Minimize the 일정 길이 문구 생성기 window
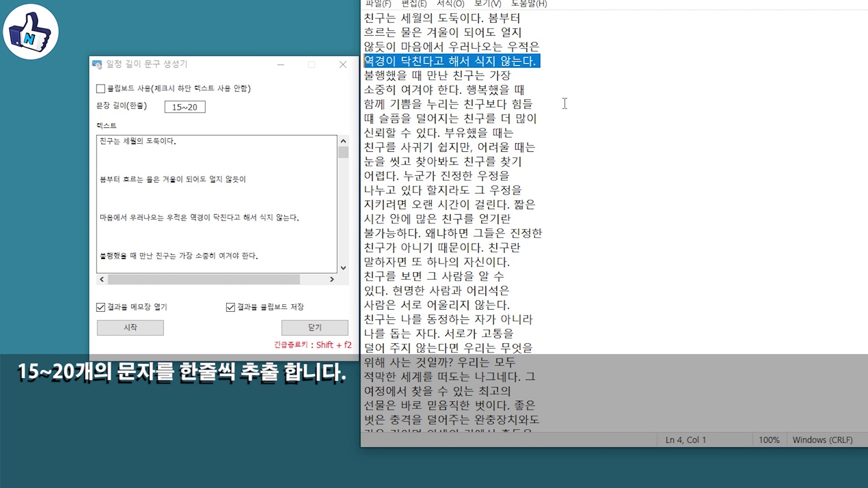The width and height of the screenshot is (868, 488). [281, 65]
